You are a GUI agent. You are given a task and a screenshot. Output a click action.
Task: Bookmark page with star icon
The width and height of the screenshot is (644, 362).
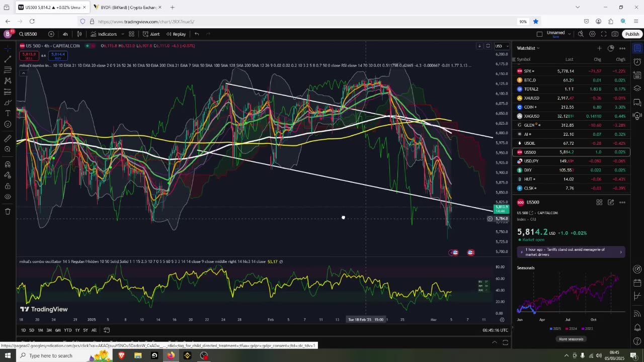[536, 22]
